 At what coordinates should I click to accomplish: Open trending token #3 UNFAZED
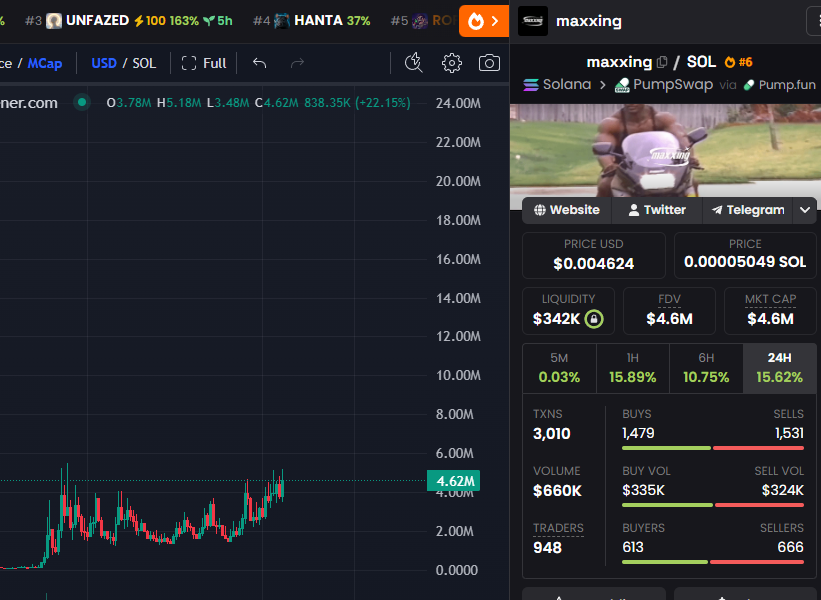129,21
